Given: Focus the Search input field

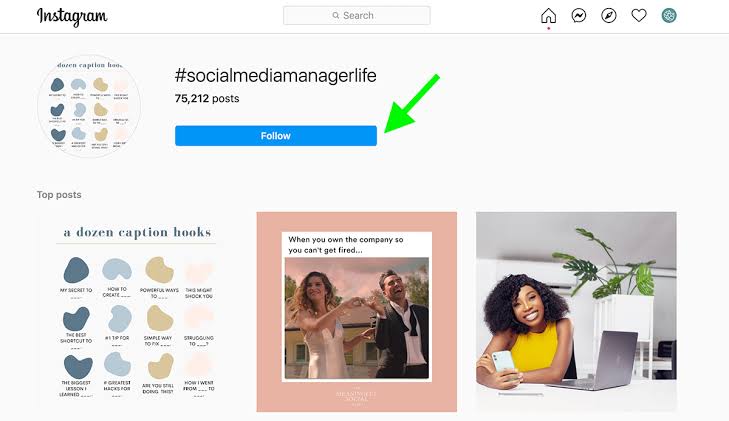Looking at the screenshot, I should pos(357,15).
